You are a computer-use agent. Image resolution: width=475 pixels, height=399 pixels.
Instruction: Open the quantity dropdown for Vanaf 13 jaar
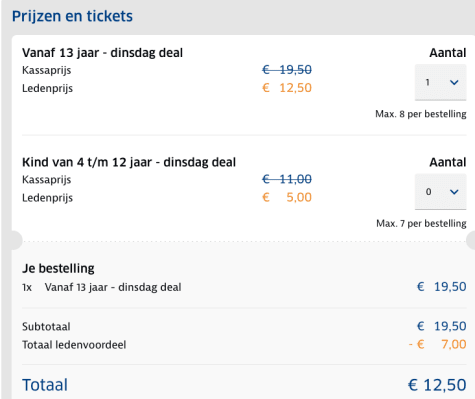pos(440,82)
